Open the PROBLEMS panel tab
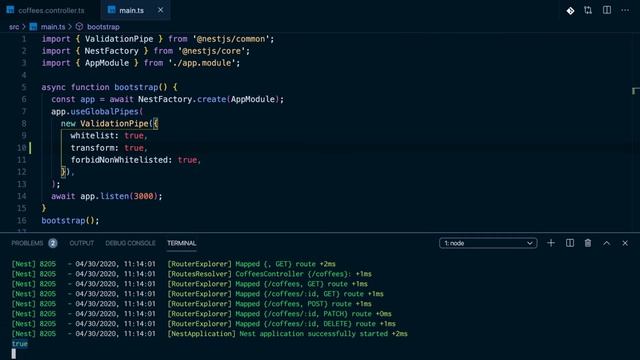 tap(27, 243)
